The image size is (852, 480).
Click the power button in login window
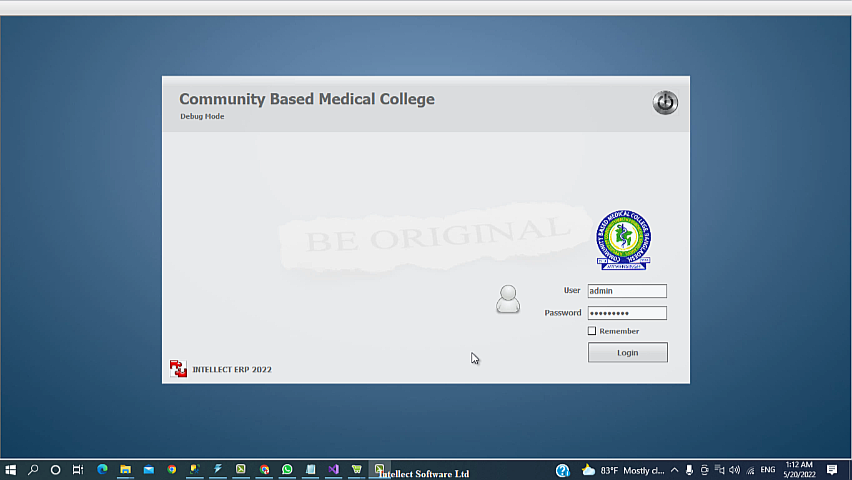[x=665, y=102]
